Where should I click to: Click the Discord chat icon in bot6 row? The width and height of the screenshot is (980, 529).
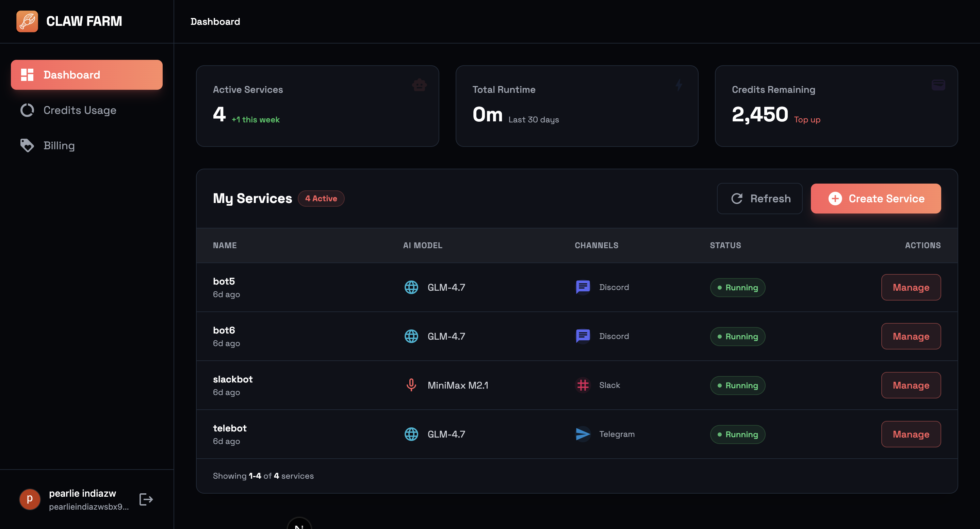click(x=583, y=336)
